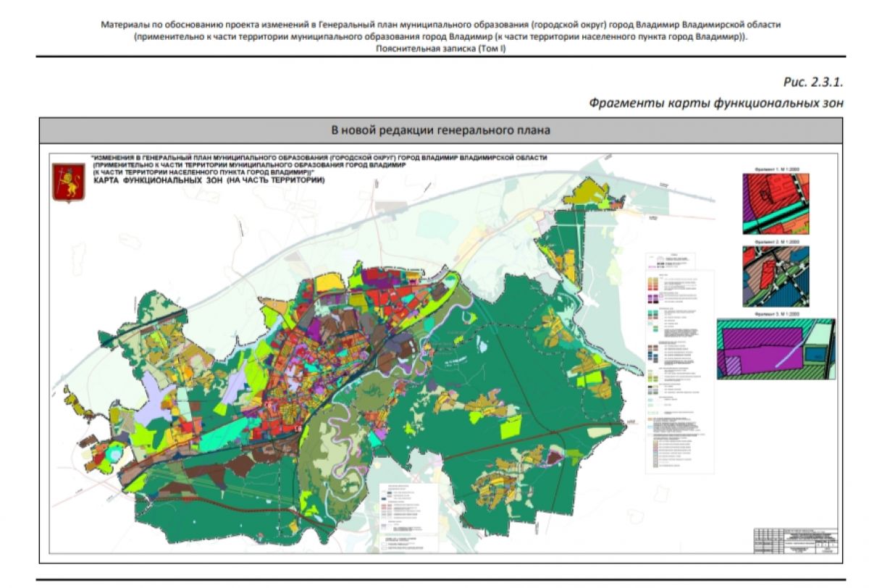Click the 'Рис. 2.3.1.' figure number

coord(813,83)
